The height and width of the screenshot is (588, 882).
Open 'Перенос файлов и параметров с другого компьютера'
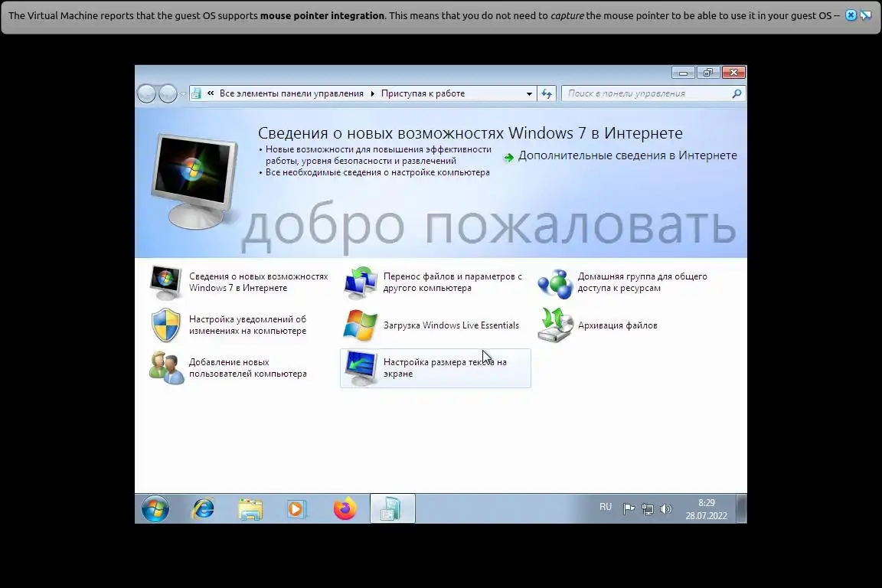tap(452, 282)
